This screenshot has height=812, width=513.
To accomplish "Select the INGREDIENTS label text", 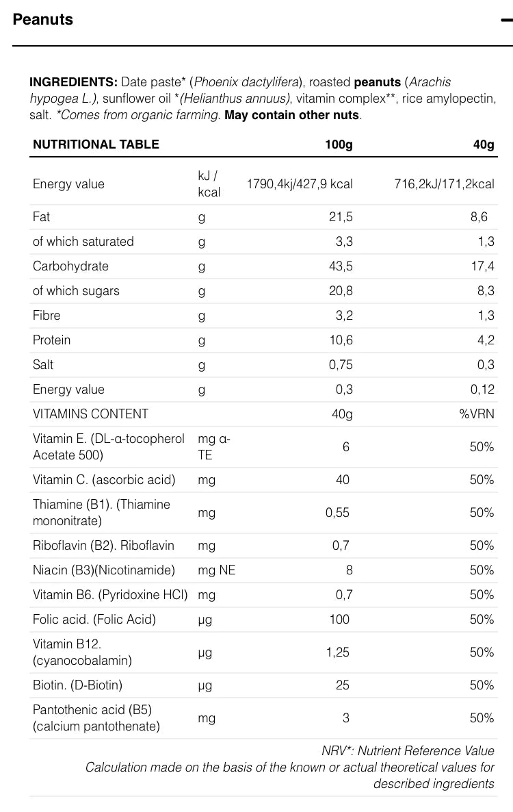I will (73, 82).
